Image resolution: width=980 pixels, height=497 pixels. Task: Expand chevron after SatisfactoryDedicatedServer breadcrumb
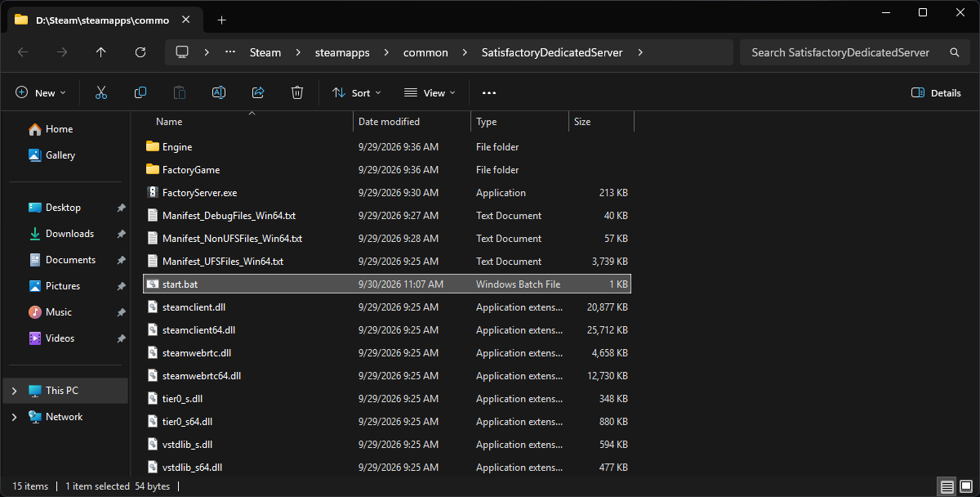tap(640, 52)
